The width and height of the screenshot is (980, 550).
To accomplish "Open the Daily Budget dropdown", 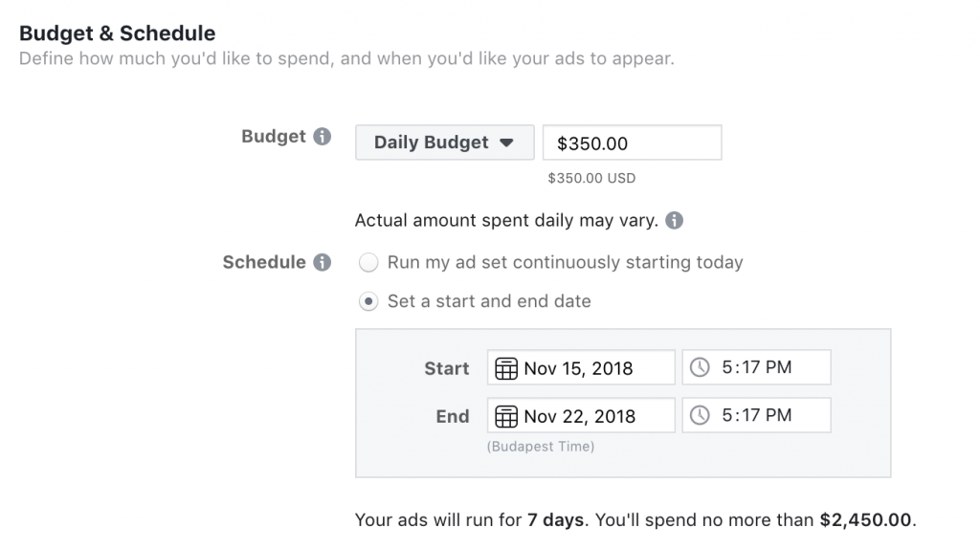I will tap(444, 143).
